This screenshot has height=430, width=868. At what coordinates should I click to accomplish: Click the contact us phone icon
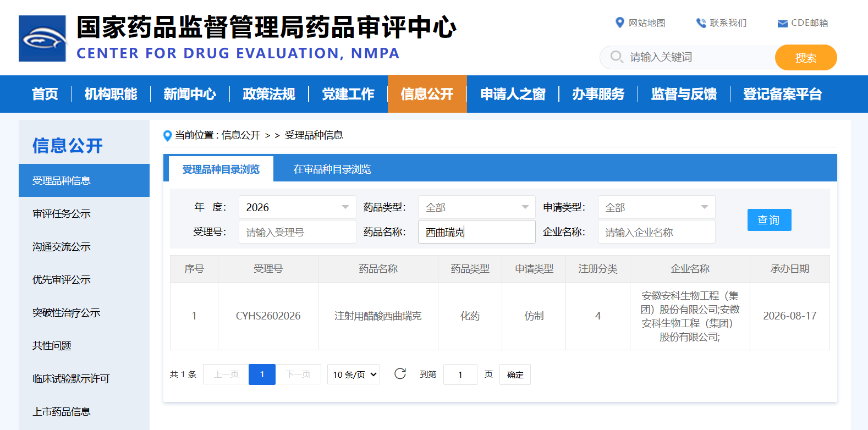[701, 23]
